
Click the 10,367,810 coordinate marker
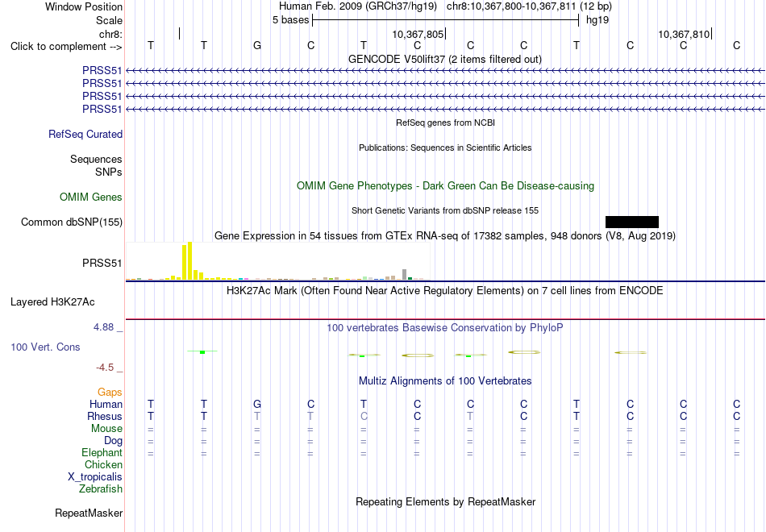pyautogui.click(x=684, y=34)
